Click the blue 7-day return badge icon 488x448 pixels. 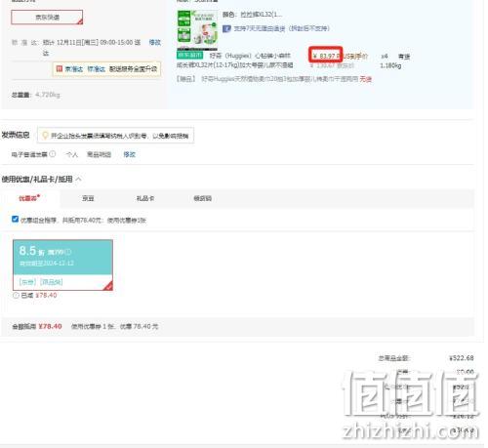pos(226,28)
